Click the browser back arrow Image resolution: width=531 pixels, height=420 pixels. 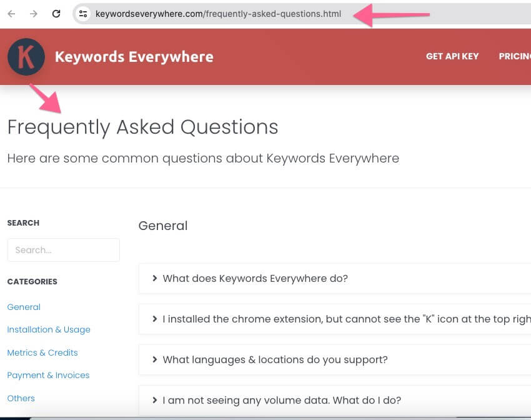(11, 14)
